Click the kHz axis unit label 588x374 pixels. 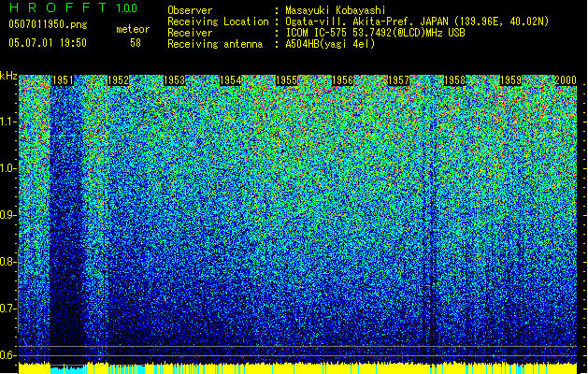coord(8,76)
